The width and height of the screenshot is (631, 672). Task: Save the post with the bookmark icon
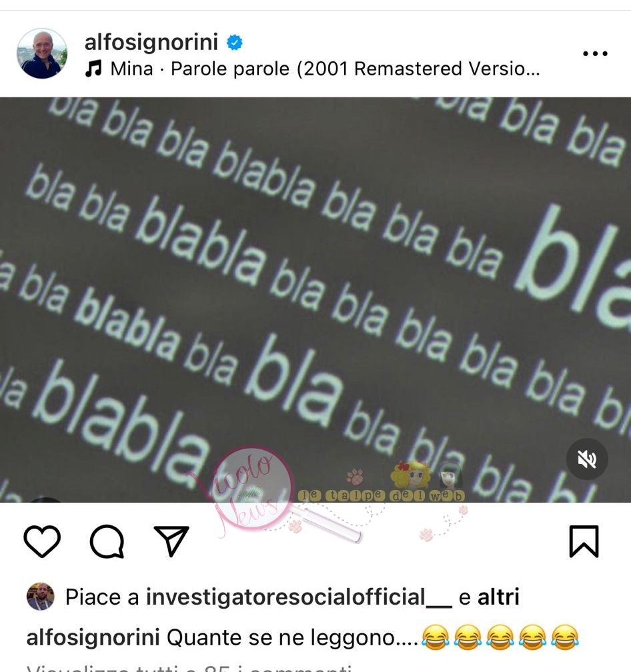pyautogui.click(x=584, y=541)
